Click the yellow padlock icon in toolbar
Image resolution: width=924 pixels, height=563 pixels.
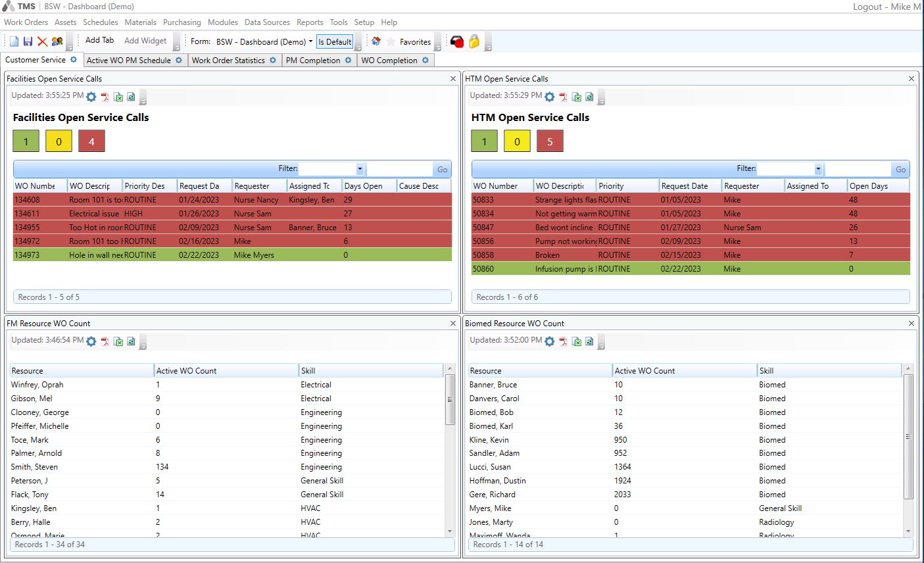click(x=474, y=41)
